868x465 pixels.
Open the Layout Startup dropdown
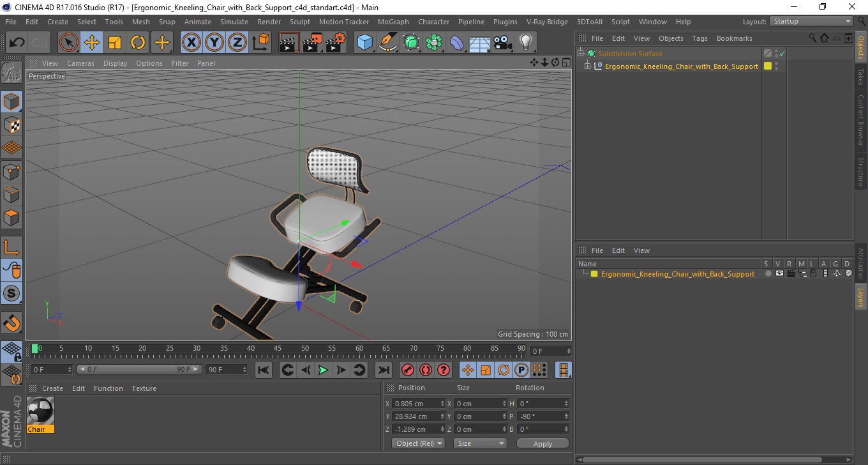click(811, 21)
